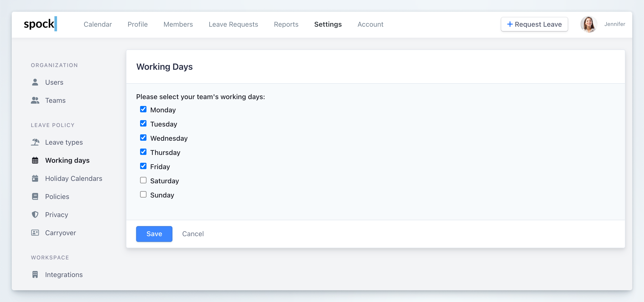
Task: Enable Saturday as a working day
Action: tap(143, 180)
